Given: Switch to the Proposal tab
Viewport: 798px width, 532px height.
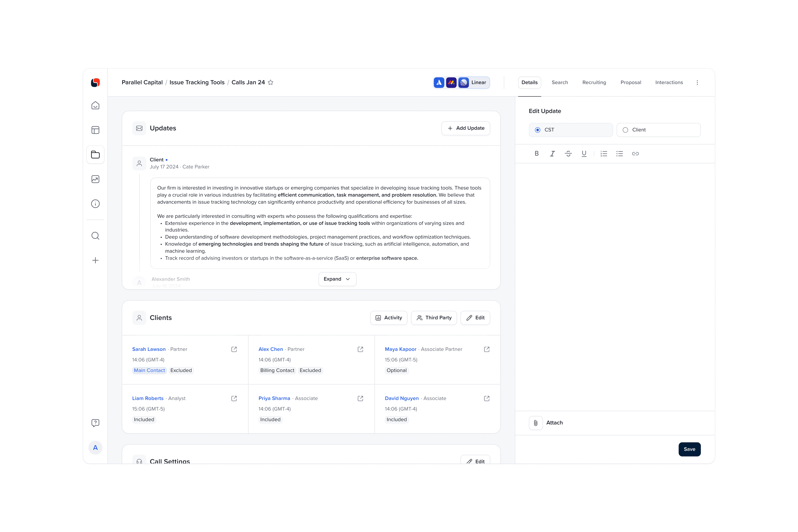Looking at the screenshot, I should point(631,83).
